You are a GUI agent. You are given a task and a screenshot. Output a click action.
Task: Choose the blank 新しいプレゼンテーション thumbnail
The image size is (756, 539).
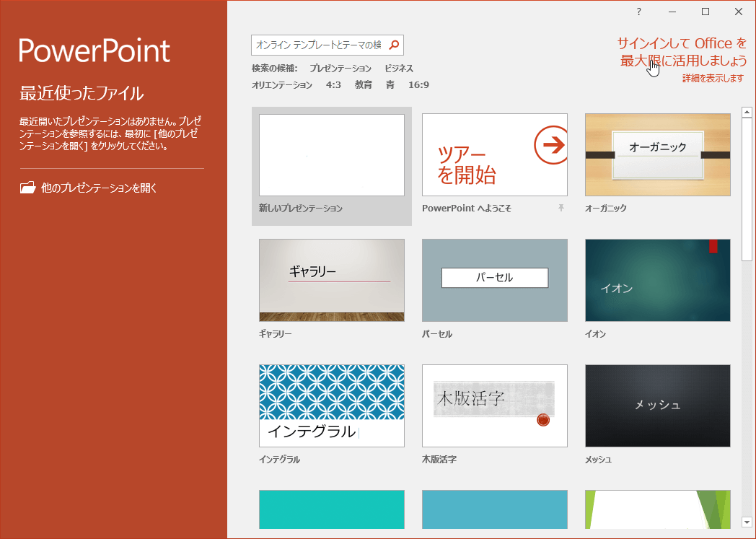coord(332,154)
